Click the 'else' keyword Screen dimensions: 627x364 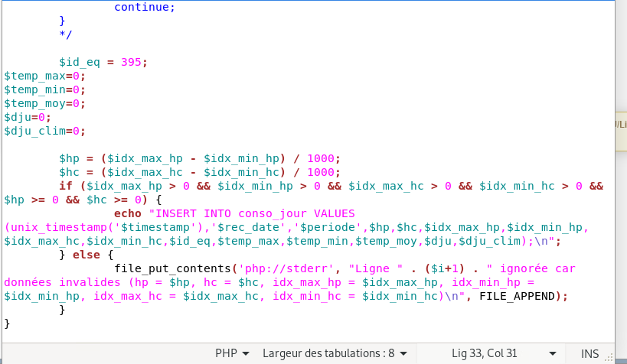point(87,255)
